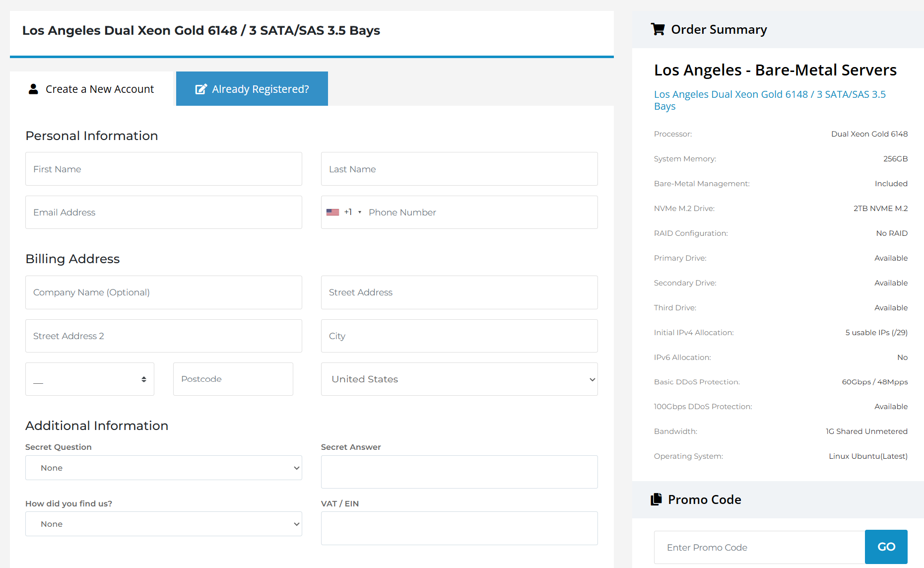Viewport: 924px width, 568px height.
Task: Click the Postcode input field
Action: coord(233,379)
